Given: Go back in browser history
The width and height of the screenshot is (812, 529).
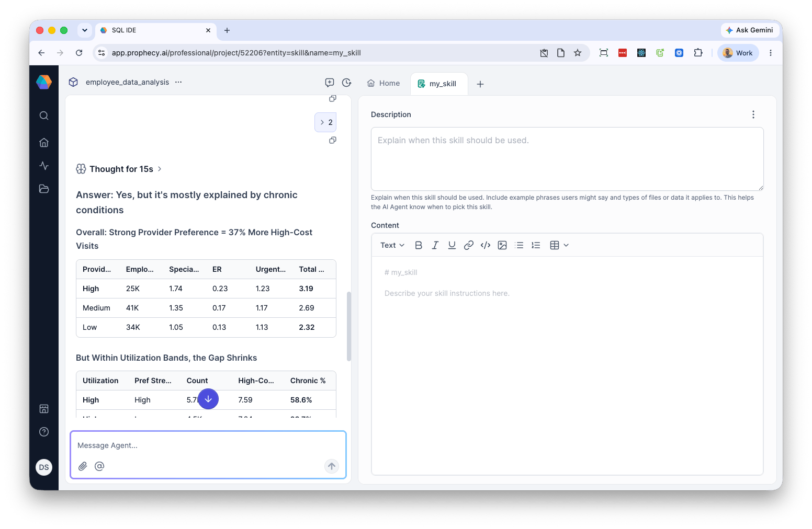Looking at the screenshot, I should [41, 53].
